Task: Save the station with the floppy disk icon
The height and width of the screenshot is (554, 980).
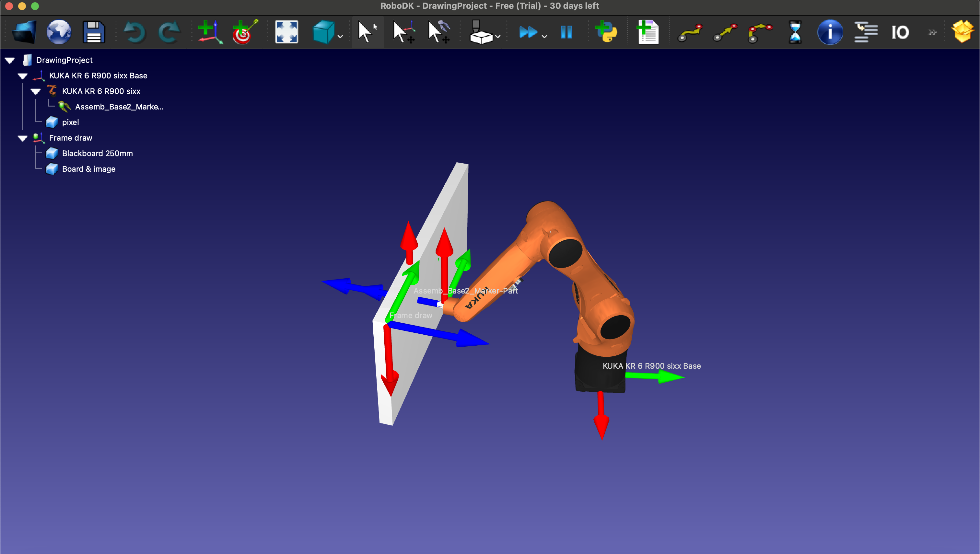Action: click(94, 32)
